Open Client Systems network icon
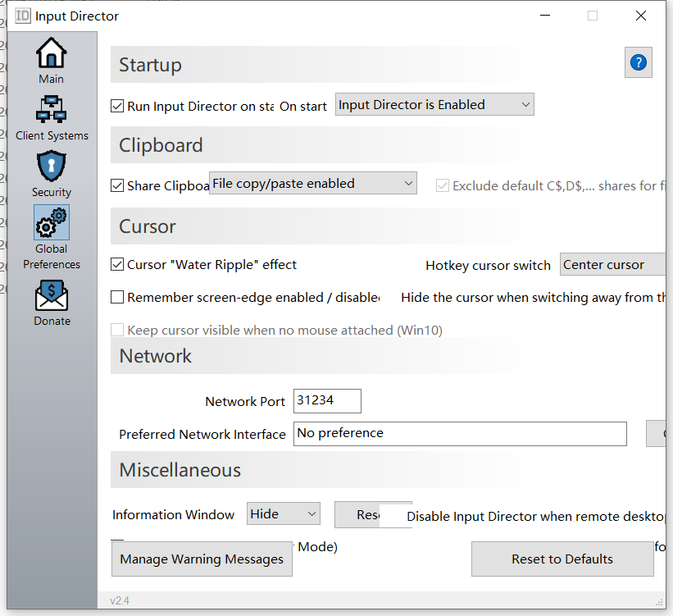The height and width of the screenshot is (616, 673). (x=51, y=109)
